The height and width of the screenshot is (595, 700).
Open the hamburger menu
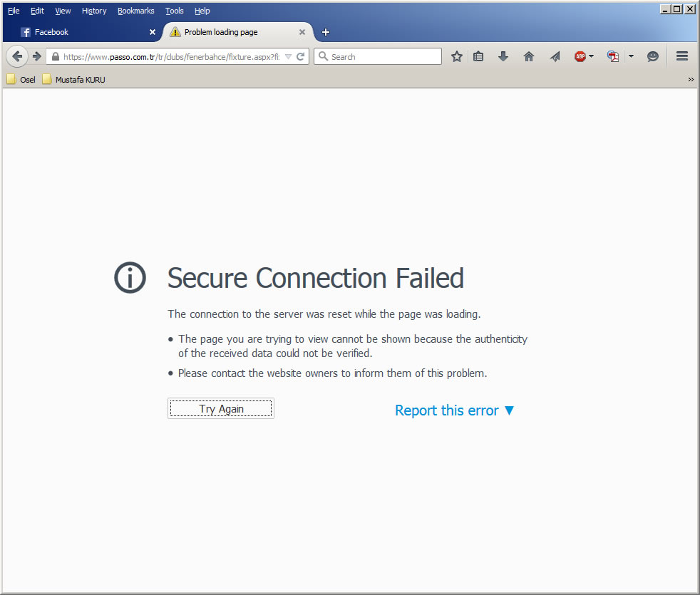click(x=681, y=56)
